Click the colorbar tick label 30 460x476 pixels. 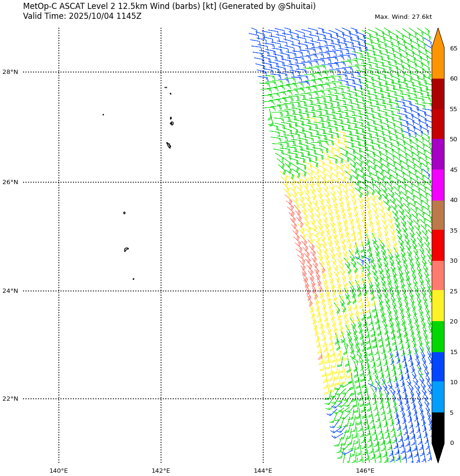click(x=453, y=261)
